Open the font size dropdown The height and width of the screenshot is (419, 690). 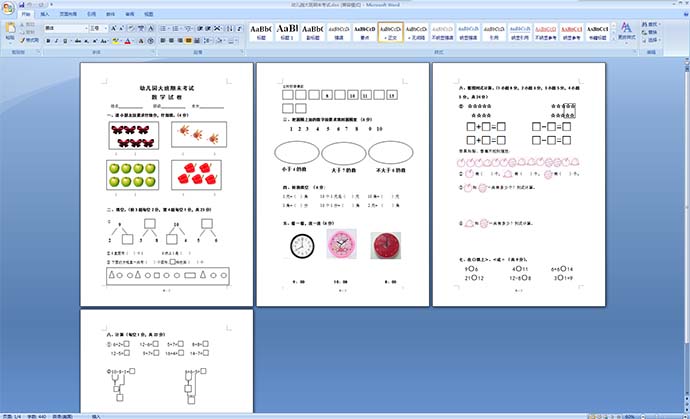[x=106, y=28]
